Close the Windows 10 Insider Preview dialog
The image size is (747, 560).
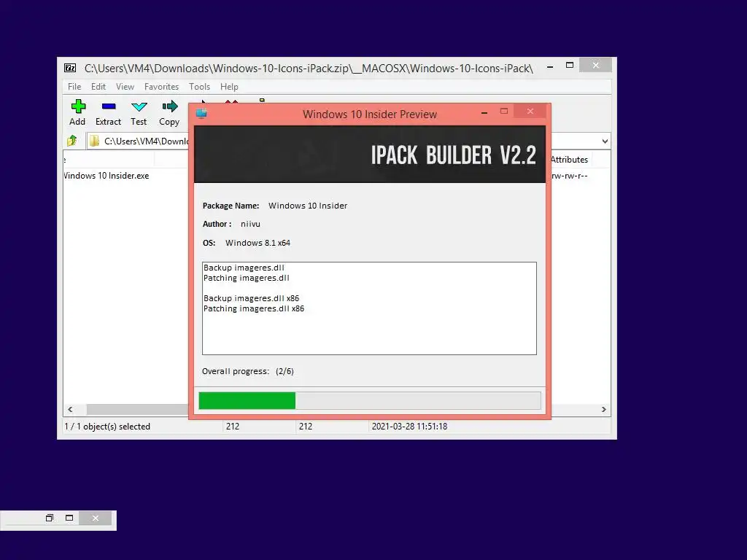[530, 112]
